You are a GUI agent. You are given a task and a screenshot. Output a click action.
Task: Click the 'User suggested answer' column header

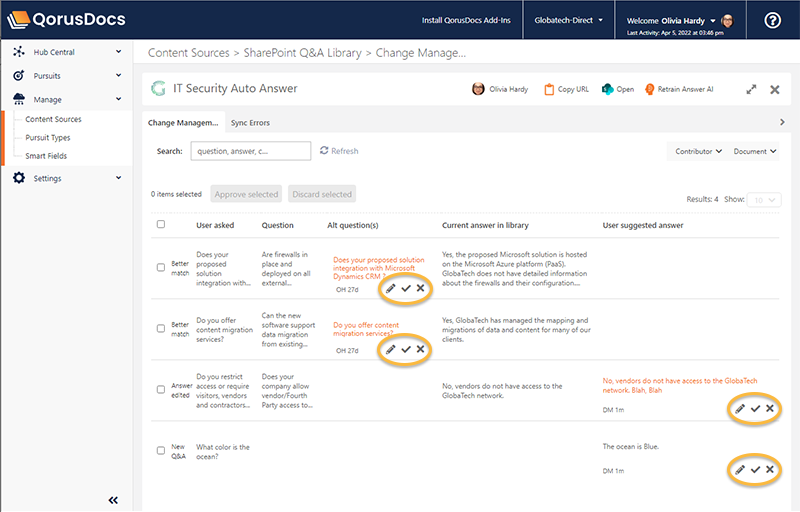pos(643,225)
